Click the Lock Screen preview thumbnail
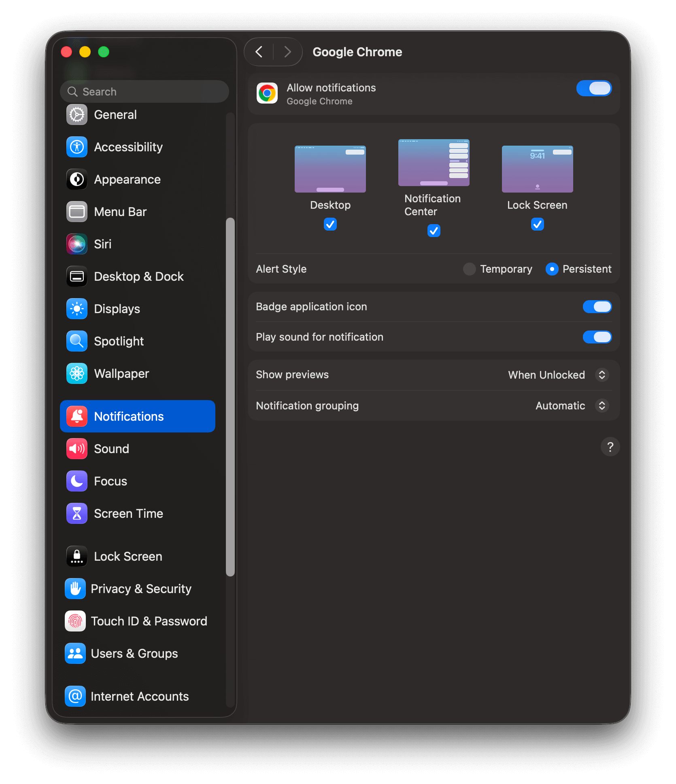 [x=538, y=169]
